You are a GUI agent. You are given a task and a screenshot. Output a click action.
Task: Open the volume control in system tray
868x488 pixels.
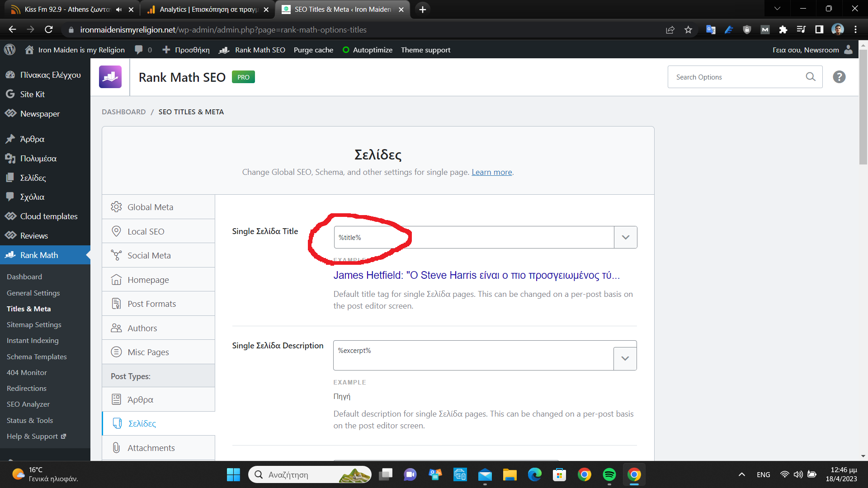click(x=798, y=474)
